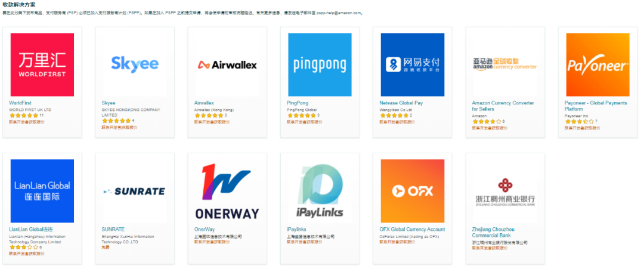Open the blue pingpong logo
The image size is (644, 269).
pos(320,65)
